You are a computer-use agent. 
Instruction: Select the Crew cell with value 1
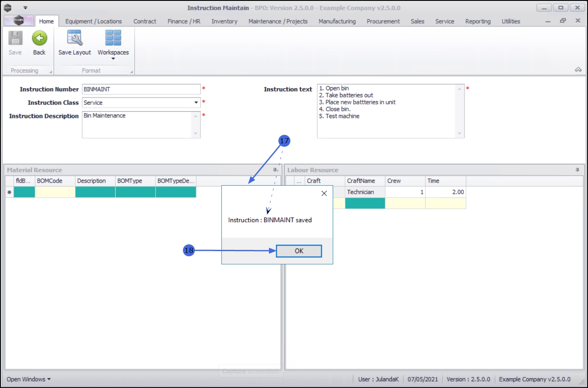click(406, 192)
